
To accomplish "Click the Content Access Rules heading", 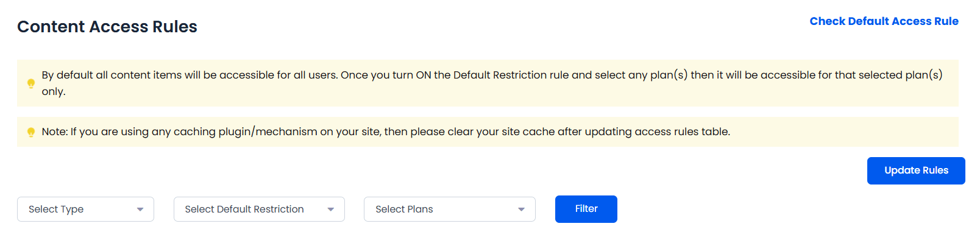I will (x=107, y=27).
